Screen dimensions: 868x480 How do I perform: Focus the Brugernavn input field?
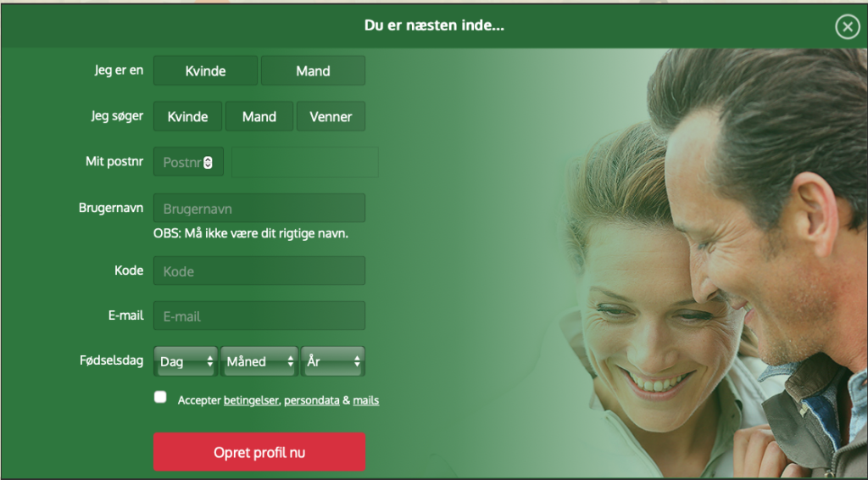coord(259,208)
